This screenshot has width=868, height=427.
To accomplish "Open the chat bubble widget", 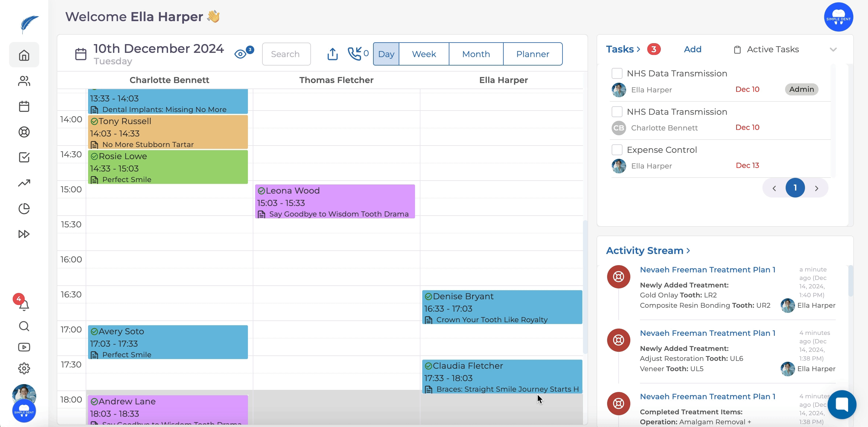I will (841, 404).
